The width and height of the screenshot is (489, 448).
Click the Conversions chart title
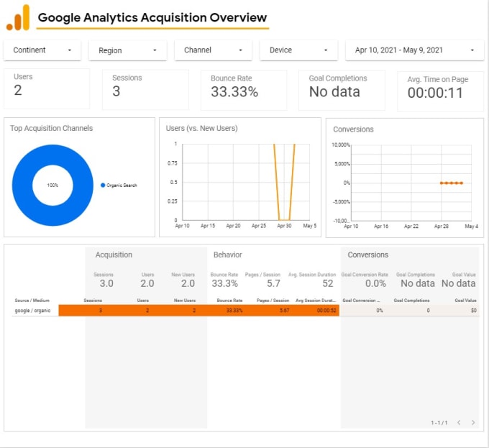click(353, 129)
